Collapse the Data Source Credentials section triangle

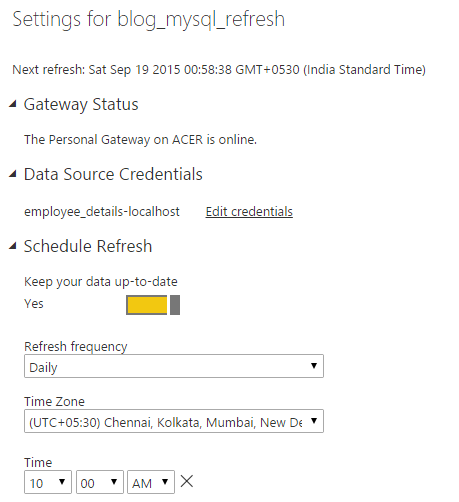tap(13, 174)
